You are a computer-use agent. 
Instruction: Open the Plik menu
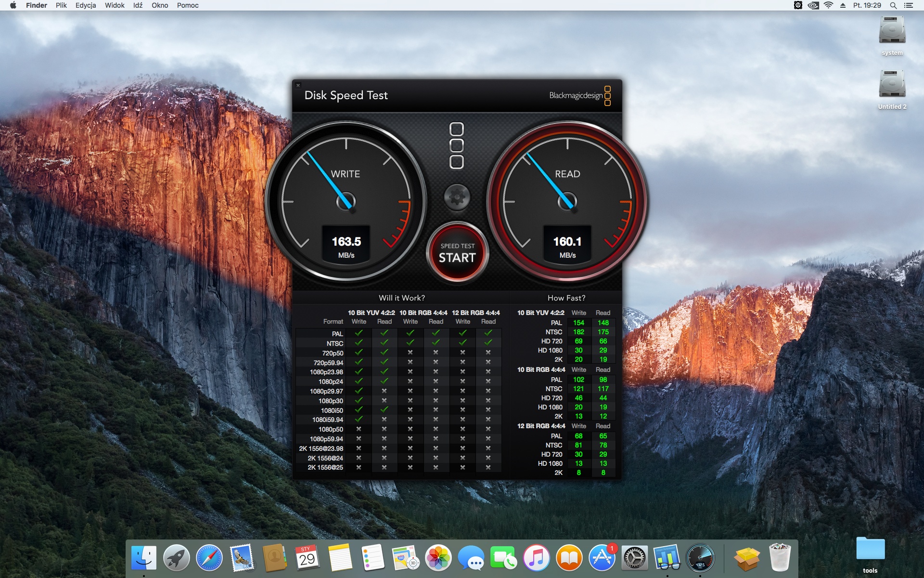tap(61, 5)
